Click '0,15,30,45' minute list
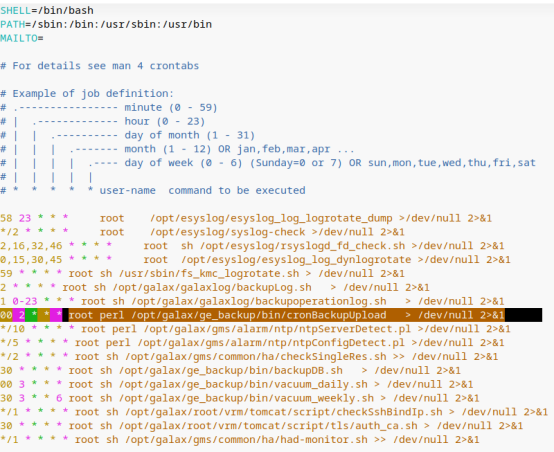The width and height of the screenshot is (554, 452). point(31,259)
